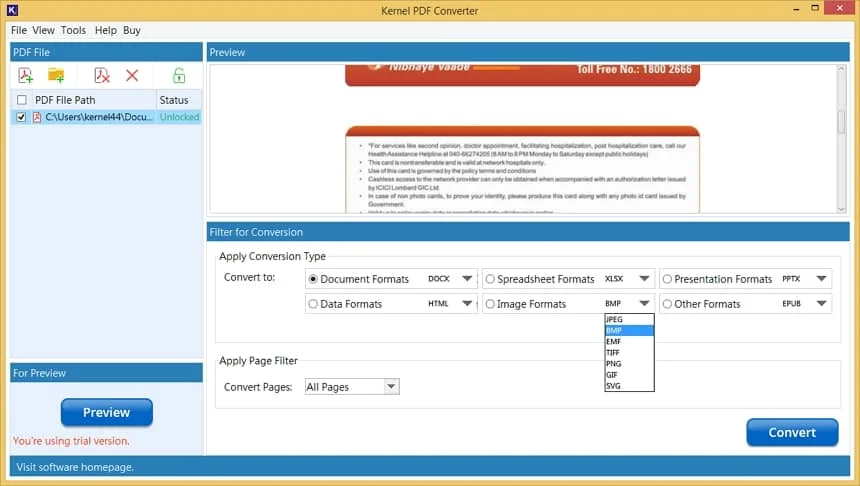Click the Remove selected PDF icon
The height and width of the screenshot is (486, 860).
tap(102, 75)
